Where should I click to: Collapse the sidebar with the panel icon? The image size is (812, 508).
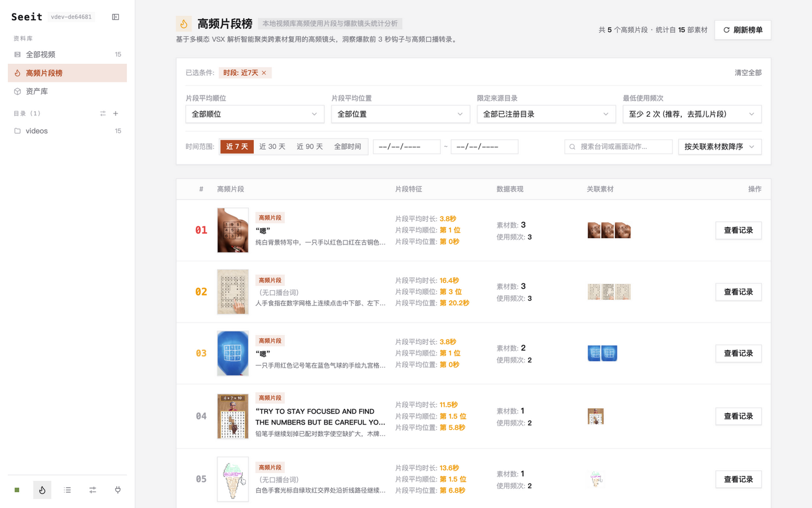point(116,17)
